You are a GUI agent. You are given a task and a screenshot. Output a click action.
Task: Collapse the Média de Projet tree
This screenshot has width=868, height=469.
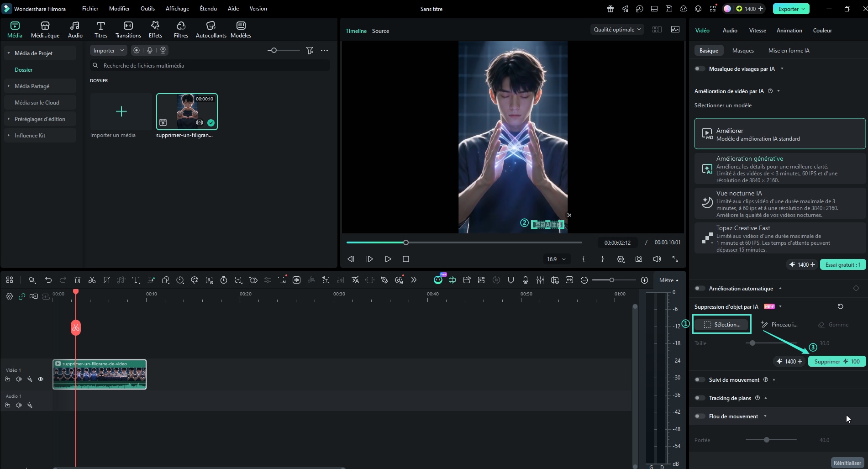coord(9,53)
